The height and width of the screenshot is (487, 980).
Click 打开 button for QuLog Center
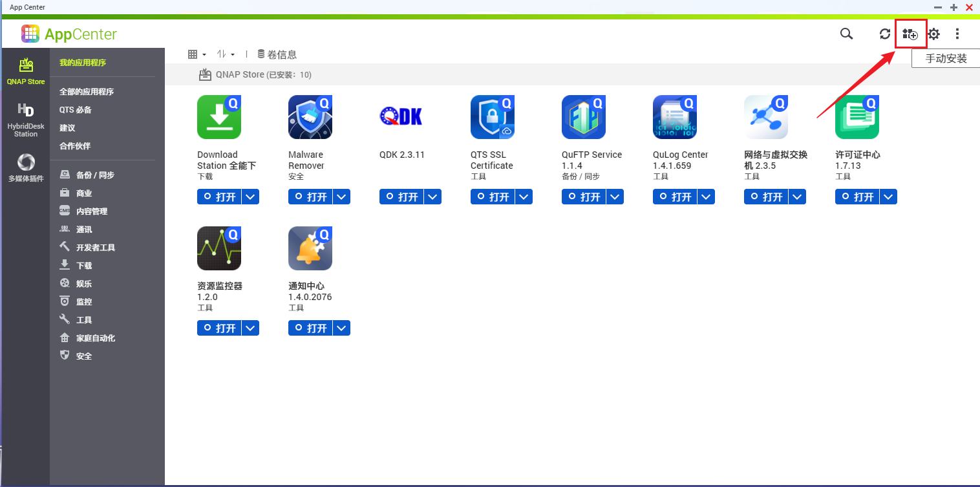tap(676, 197)
